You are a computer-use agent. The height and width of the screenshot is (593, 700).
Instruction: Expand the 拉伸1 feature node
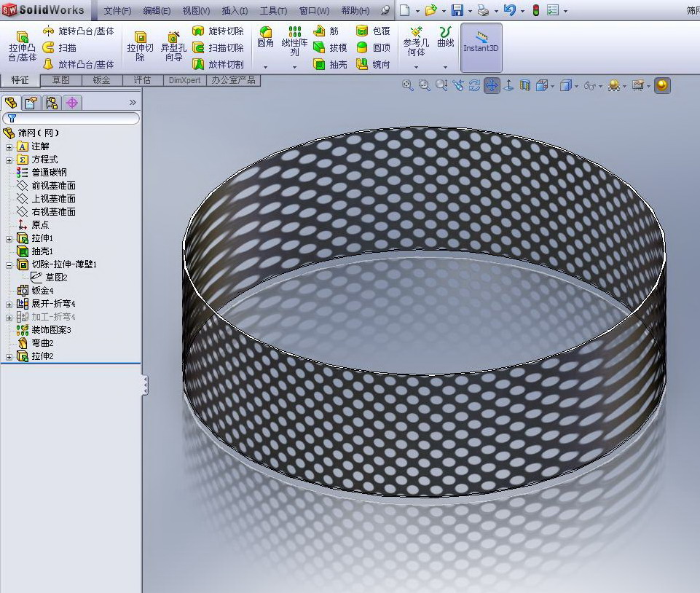point(9,239)
